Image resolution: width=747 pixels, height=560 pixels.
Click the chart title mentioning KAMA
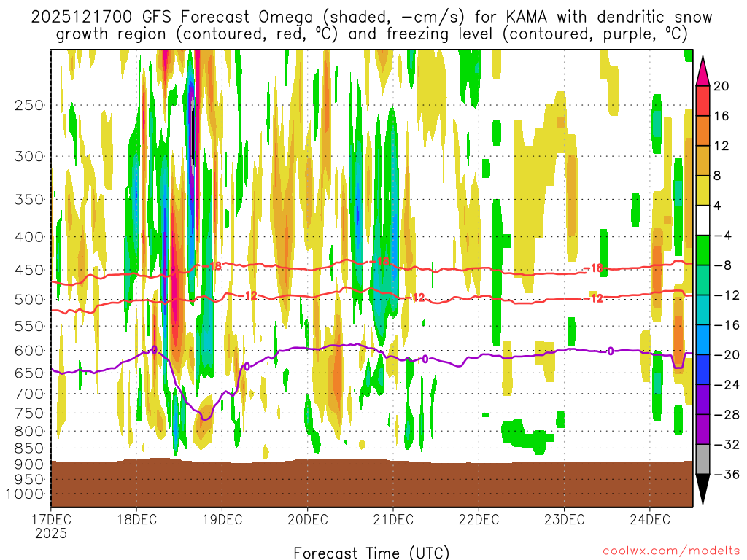(371, 26)
